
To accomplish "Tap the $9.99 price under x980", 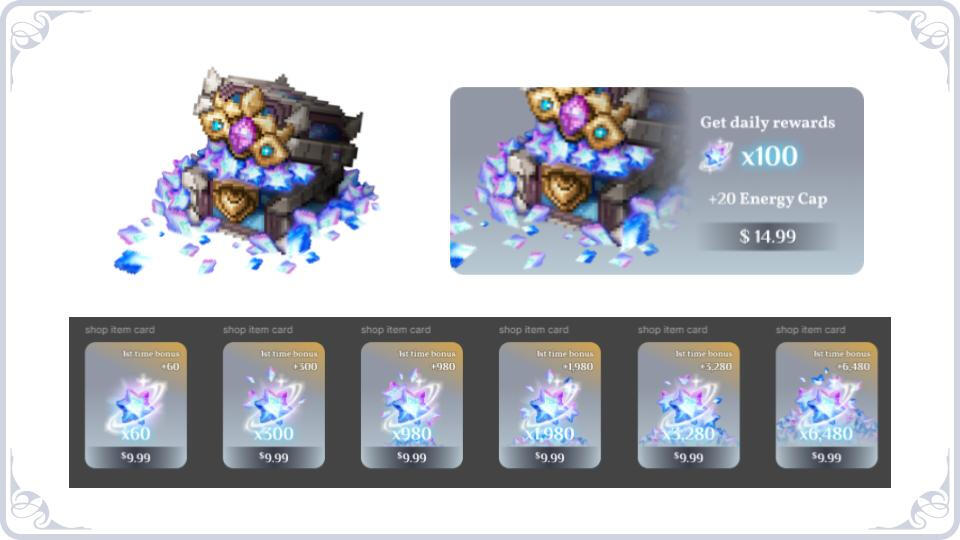I will point(411,457).
